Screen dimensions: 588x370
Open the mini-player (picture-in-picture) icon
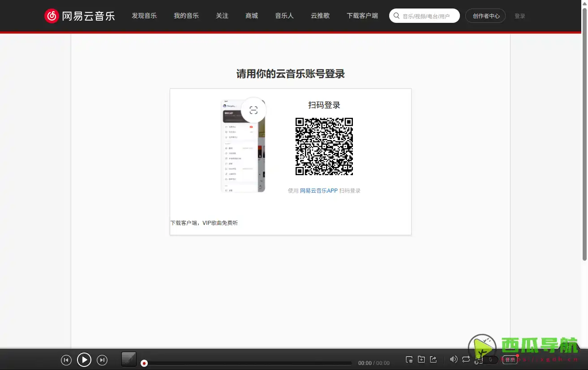tap(409, 359)
